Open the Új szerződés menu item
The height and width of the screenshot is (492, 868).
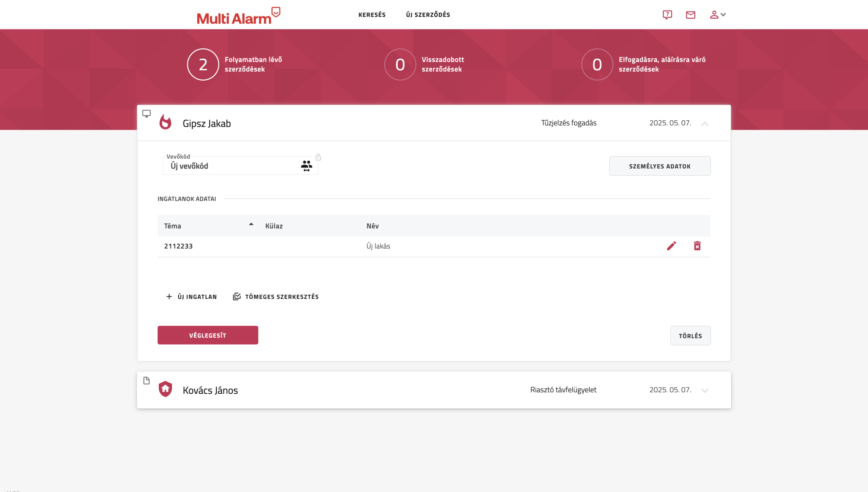(x=428, y=15)
